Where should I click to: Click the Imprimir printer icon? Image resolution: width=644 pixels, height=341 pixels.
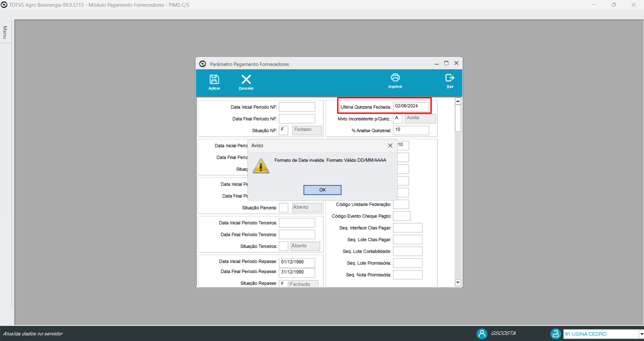tap(395, 78)
